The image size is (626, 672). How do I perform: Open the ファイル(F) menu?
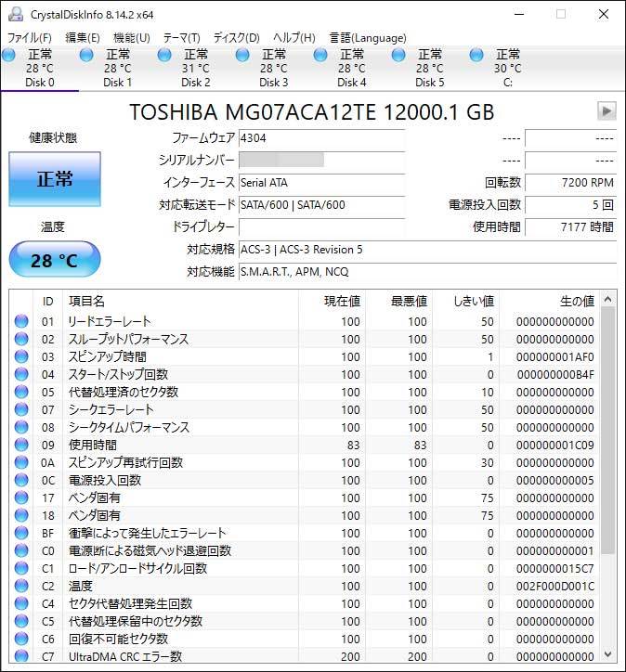click(x=30, y=38)
